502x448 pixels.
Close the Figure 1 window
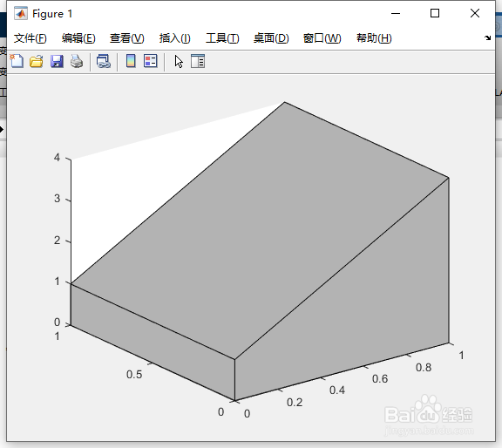click(x=475, y=13)
